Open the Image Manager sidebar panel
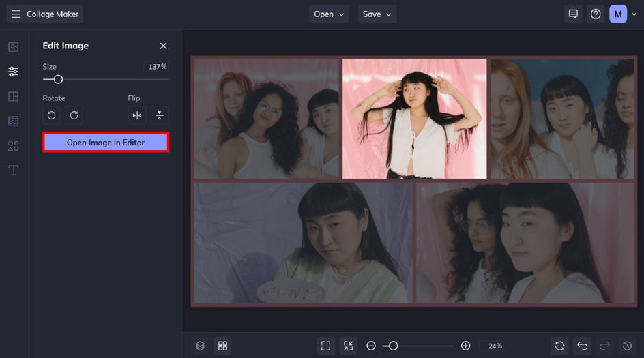Viewport: 644px width, 358px height. pos(13,47)
